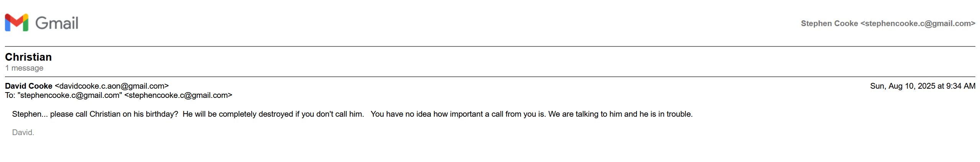Click the 'David.' signature line

[23, 132]
